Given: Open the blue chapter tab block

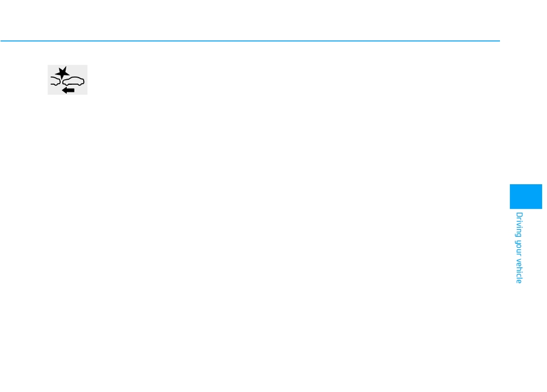Looking at the screenshot, I should coord(526,196).
